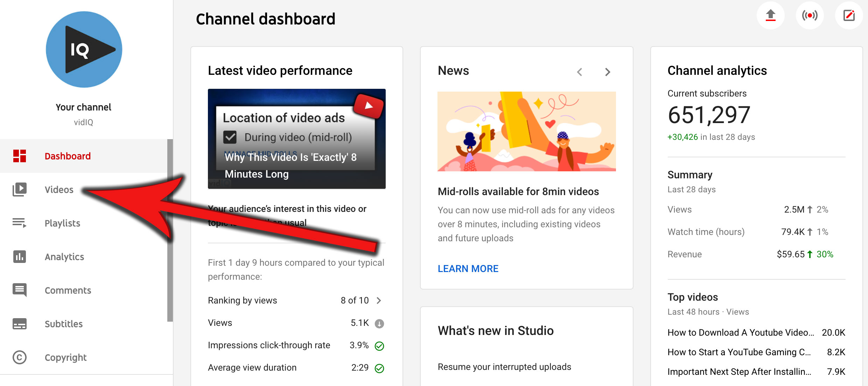
Task: Expand Ranking by views details chevron
Action: coord(379,300)
